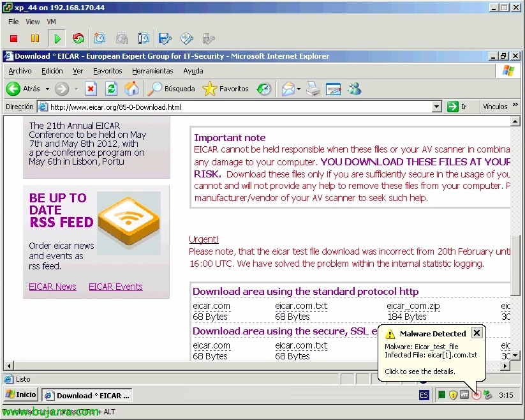Click the Ir go button
525x420 pixels.
457,107
